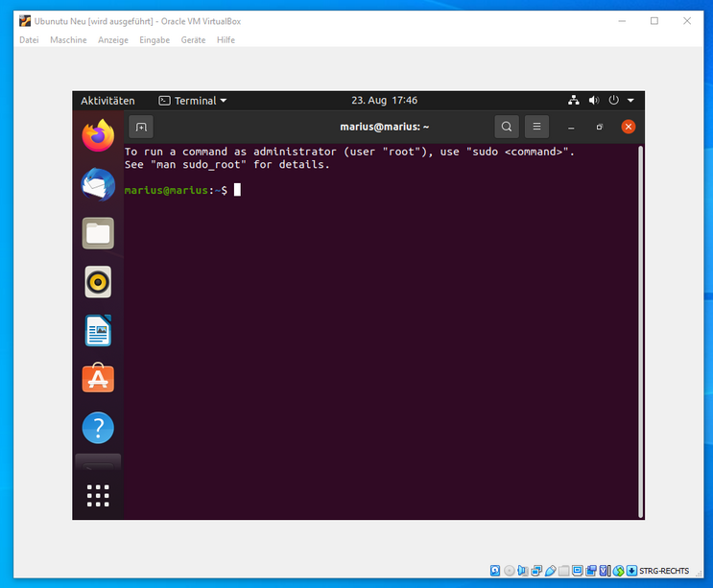Open the Help question mark icon
This screenshot has height=588, width=713.
98,428
